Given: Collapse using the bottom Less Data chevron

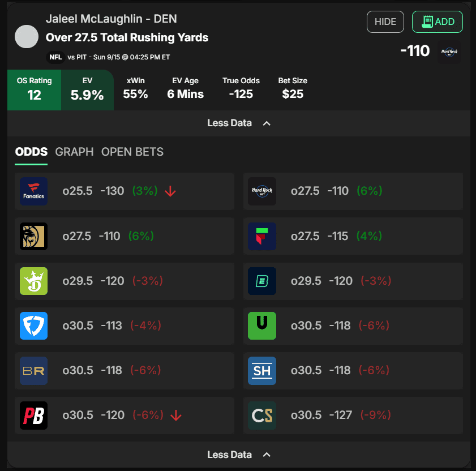Looking at the screenshot, I should click(267, 455).
